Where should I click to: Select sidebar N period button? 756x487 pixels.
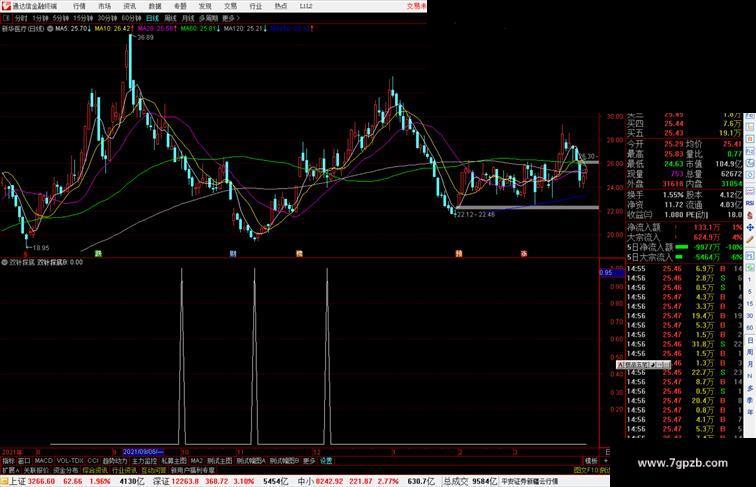[x=750, y=376]
